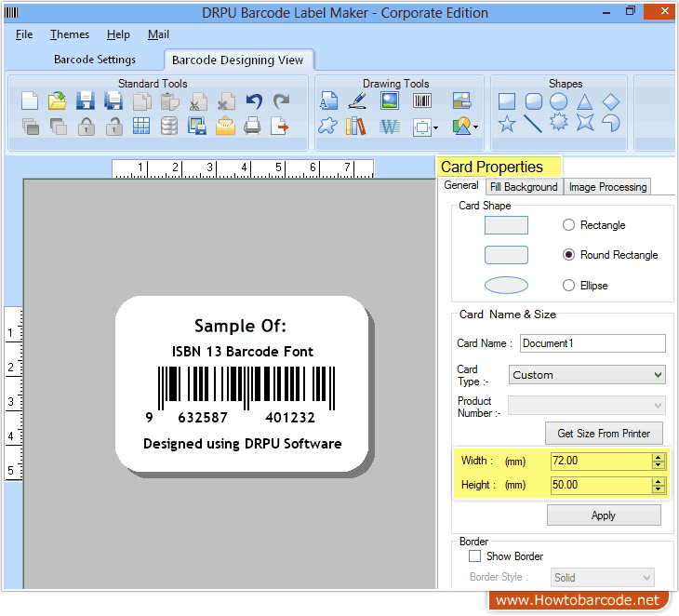Open the Themes menu
The height and width of the screenshot is (616, 679).
click(69, 34)
